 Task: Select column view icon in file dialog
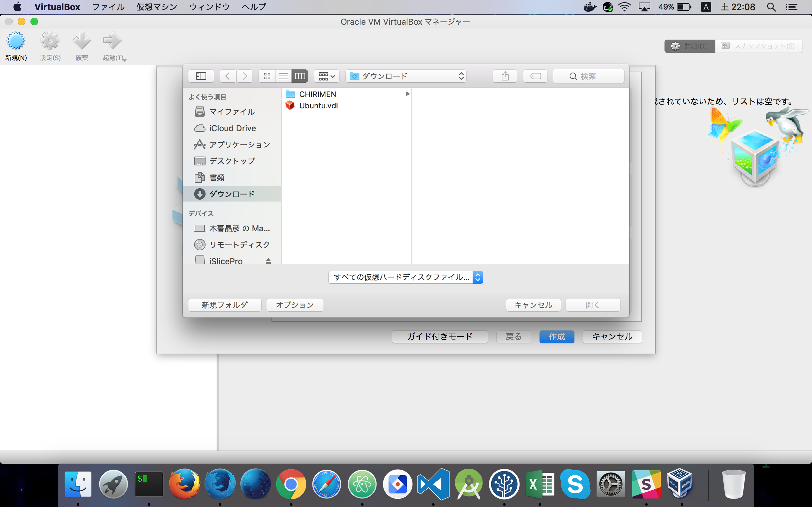point(300,76)
